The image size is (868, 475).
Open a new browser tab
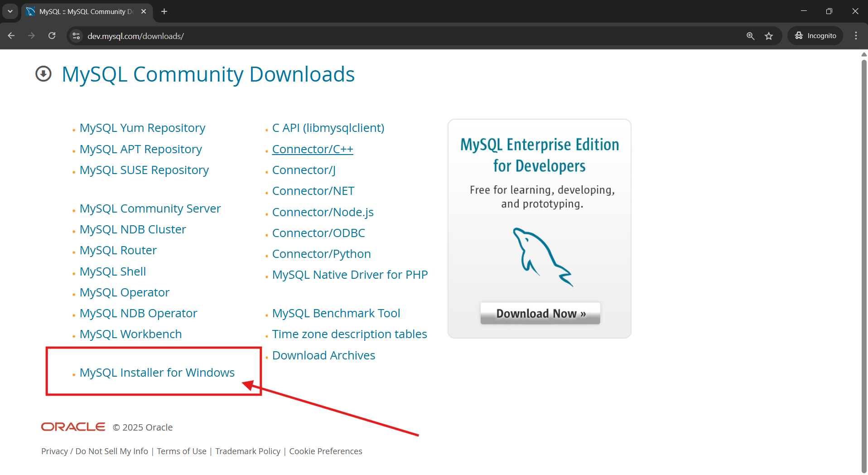click(x=164, y=11)
